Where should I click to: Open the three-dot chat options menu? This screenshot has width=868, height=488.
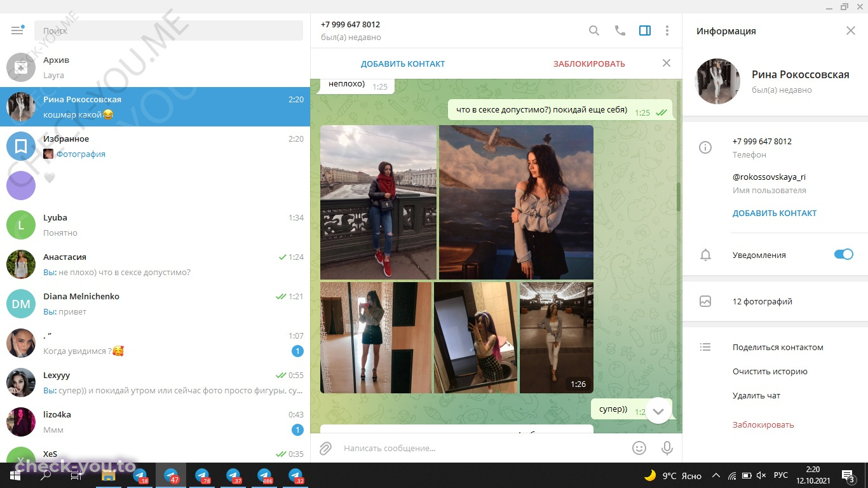coord(667,30)
